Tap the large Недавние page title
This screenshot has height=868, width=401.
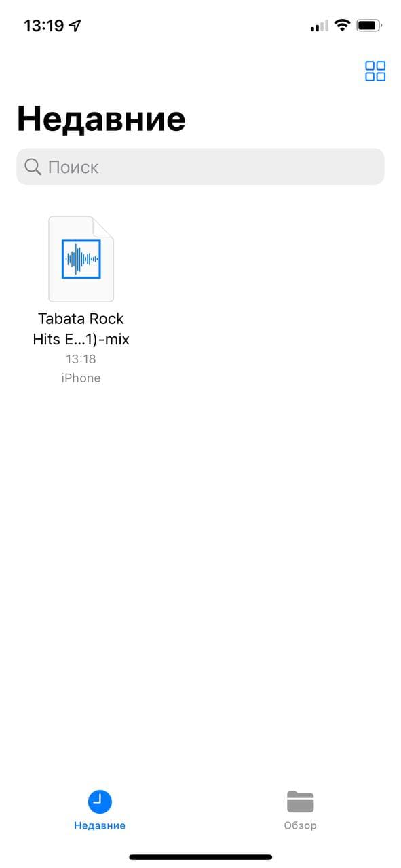pyautogui.click(x=101, y=119)
